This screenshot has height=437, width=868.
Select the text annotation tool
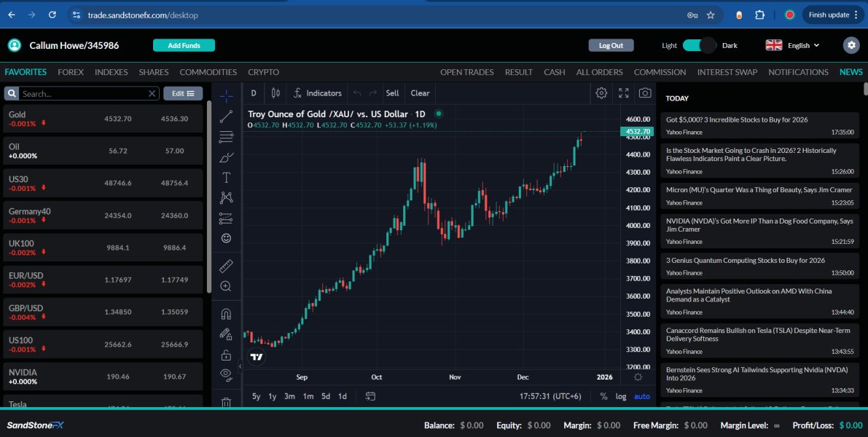[226, 177]
